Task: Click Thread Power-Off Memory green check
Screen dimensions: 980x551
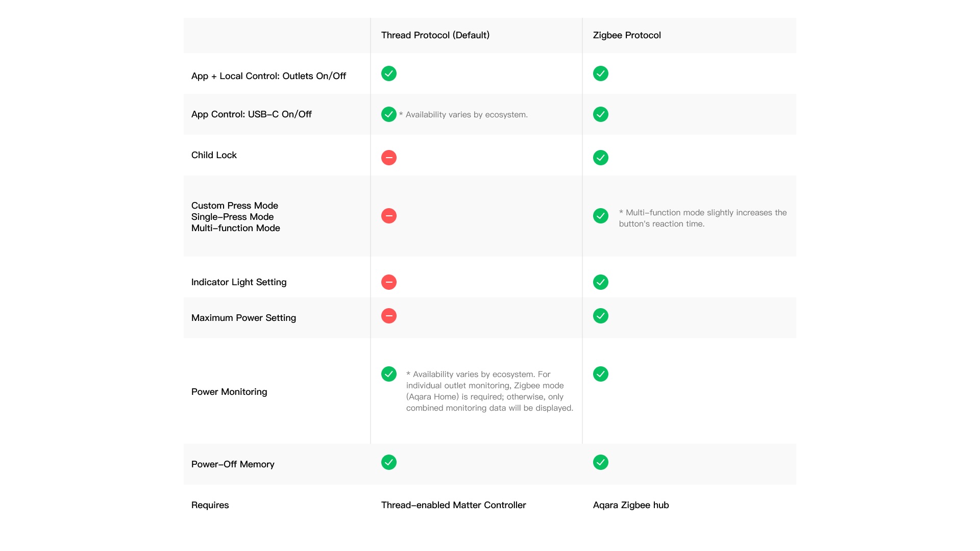Action: point(388,462)
